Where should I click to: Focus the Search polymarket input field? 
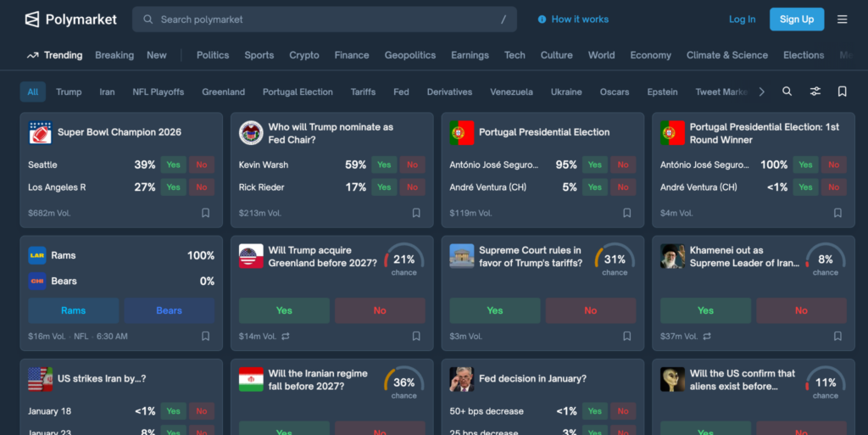325,20
